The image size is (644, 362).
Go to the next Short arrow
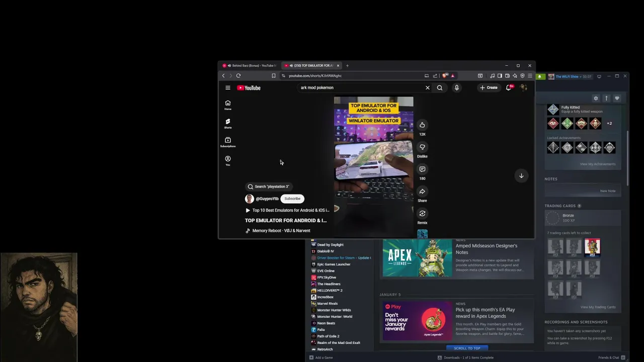(x=521, y=175)
